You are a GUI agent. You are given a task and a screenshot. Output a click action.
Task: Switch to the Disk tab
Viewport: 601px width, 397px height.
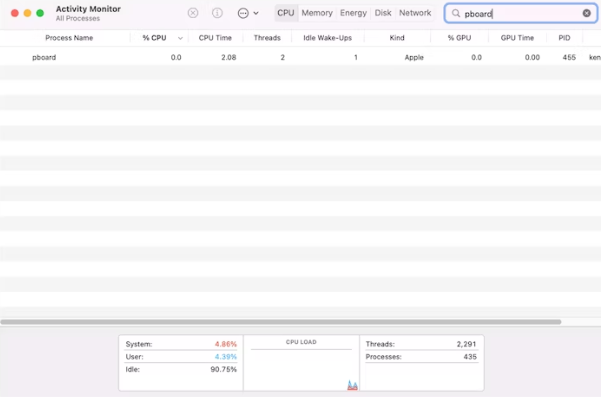pyautogui.click(x=383, y=13)
